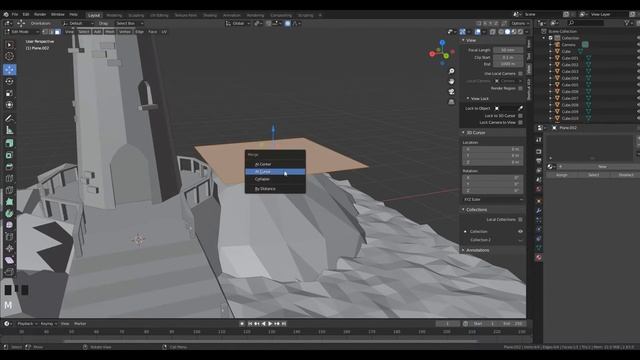640x360 pixels.
Task: Pick the Lock to Object eyedropper
Action: coord(520,108)
